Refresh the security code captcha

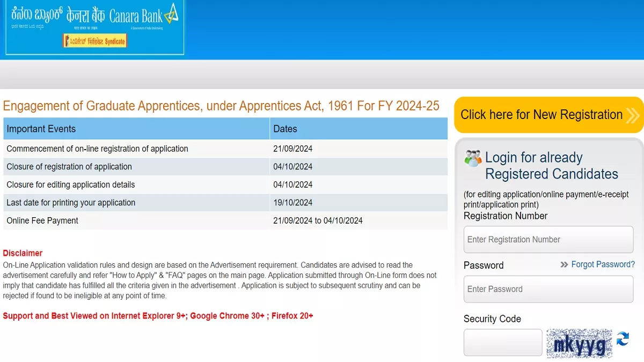point(623,339)
